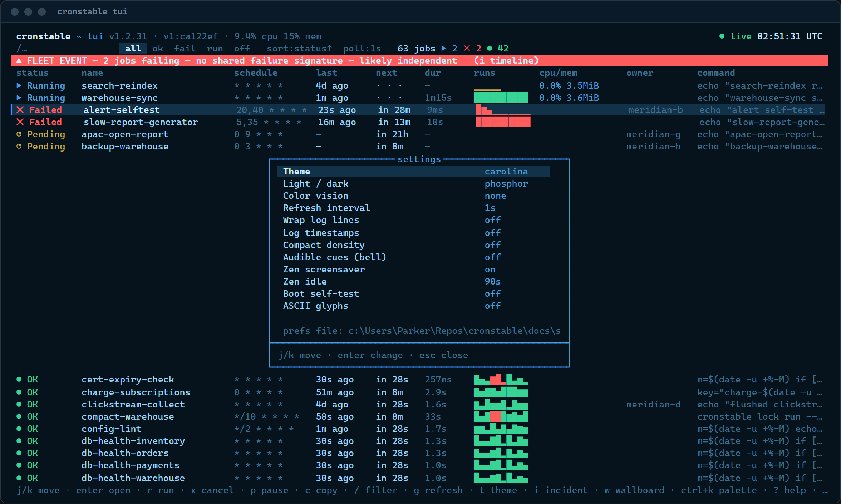Viewport: 841px width, 504px height.
Task: Open the (i timeline) link in banner
Action: coord(506,60)
